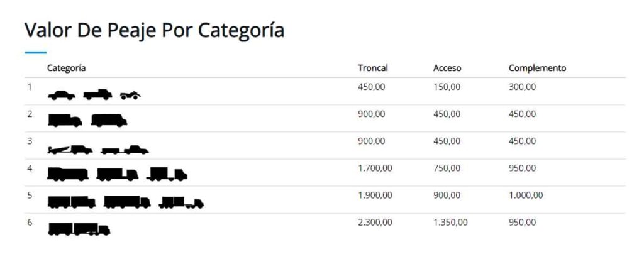The height and width of the screenshot is (259, 644).
Task: Click the first long truck icon in category 4
Action: pyautogui.click(x=68, y=174)
